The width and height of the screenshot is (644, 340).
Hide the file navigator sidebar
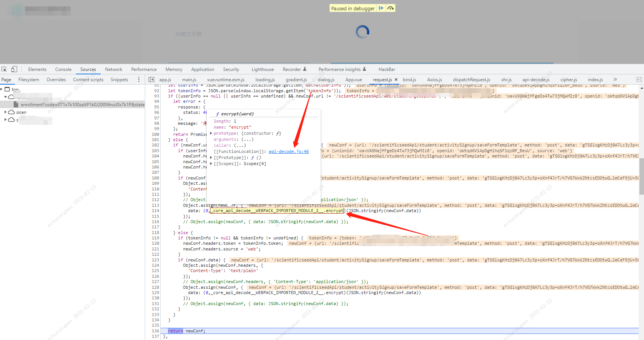coord(151,80)
